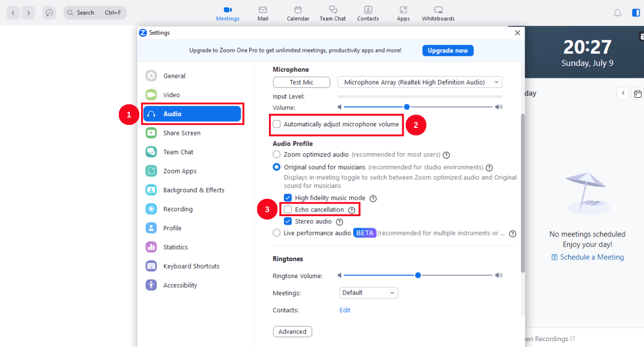Select Zoom optimized audio radio
The width and height of the screenshot is (644, 347).
(276, 155)
